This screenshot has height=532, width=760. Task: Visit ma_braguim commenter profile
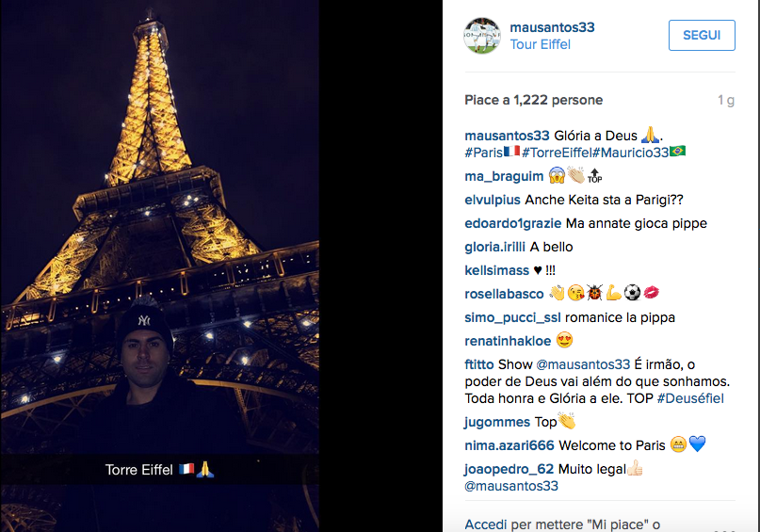pos(504,176)
